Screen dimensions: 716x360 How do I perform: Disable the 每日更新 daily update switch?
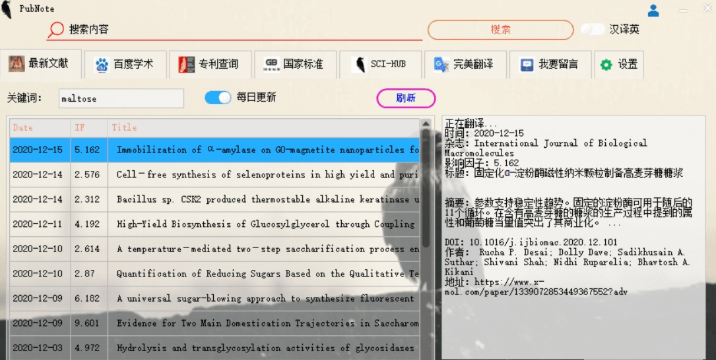pos(218,97)
